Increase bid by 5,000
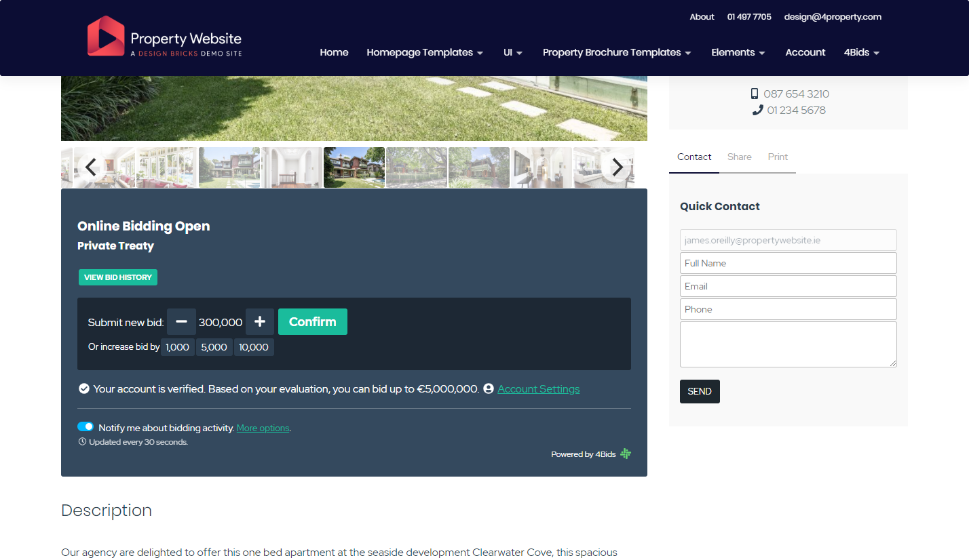Image resolution: width=969 pixels, height=560 pixels. [214, 347]
